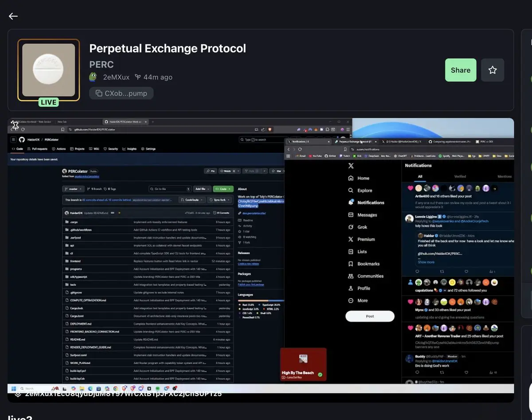Open the Cargo.toml file

(77, 316)
